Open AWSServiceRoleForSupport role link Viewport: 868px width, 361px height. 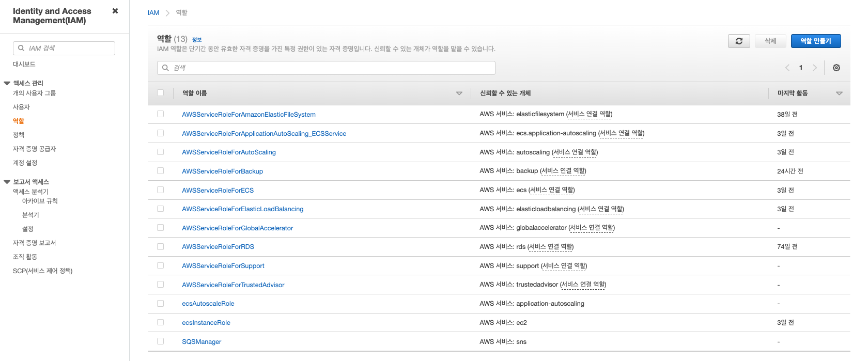[x=223, y=266]
